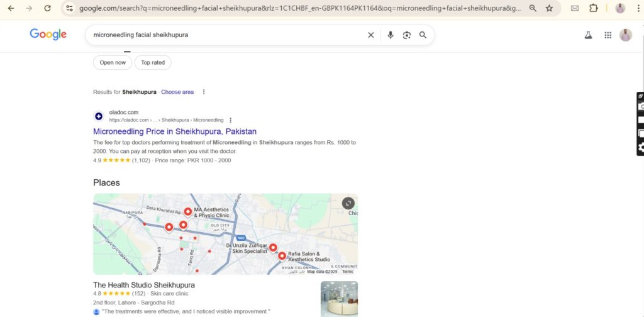
Task: Bookmark this page with the star icon
Action: [549, 8]
